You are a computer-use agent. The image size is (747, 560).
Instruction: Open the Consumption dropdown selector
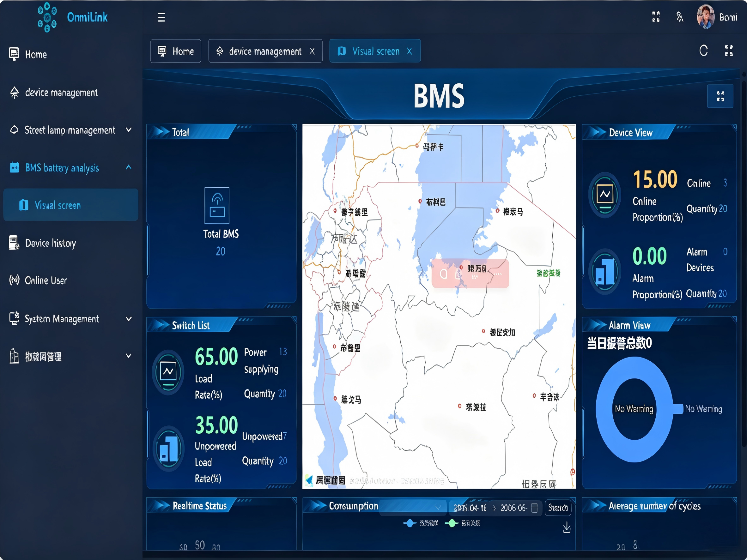pyautogui.click(x=412, y=508)
